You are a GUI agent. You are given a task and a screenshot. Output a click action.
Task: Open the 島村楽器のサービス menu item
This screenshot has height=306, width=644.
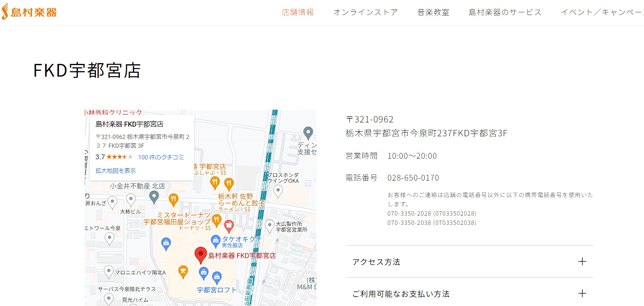(x=505, y=12)
